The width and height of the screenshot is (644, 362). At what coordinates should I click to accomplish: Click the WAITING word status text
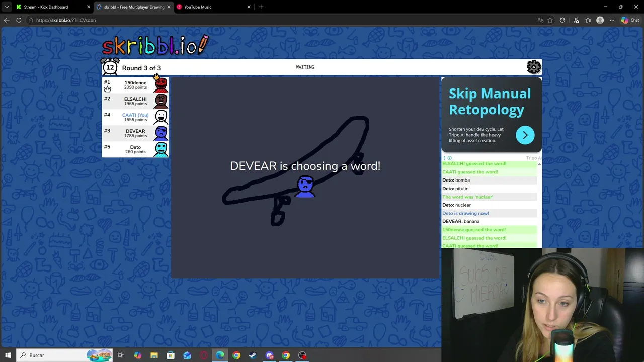(305, 67)
